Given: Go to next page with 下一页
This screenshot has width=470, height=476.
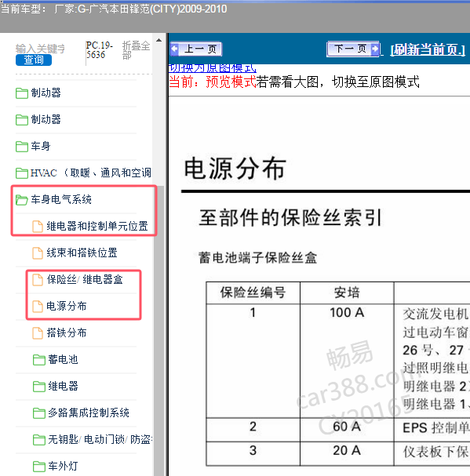Looking at the screenshot, I should coord(353,49).
